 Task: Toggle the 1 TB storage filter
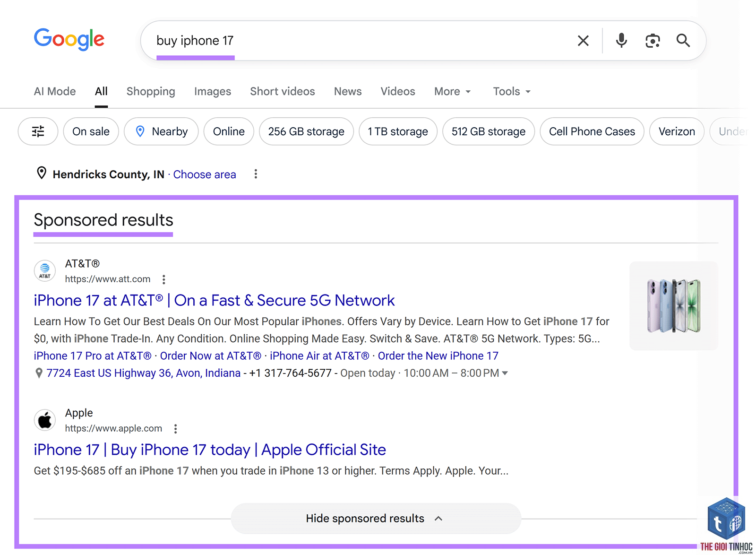pyautogui.click(x=398, y=131)
